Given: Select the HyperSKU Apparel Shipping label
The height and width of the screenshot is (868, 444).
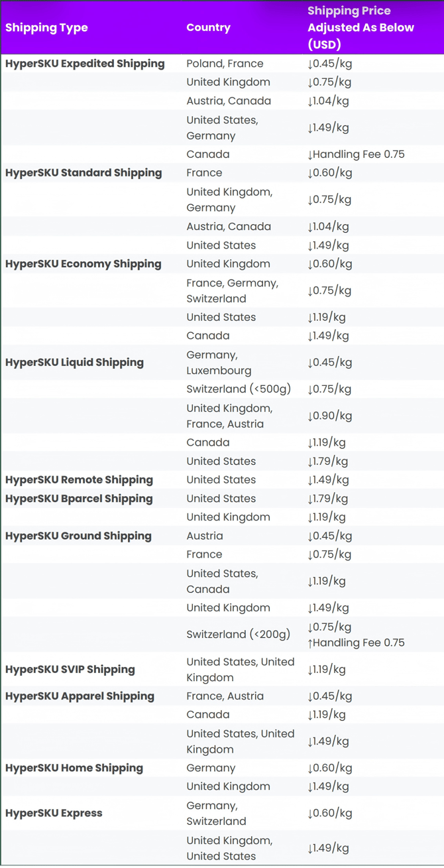Looking at the screenshot, I should 80,696.
